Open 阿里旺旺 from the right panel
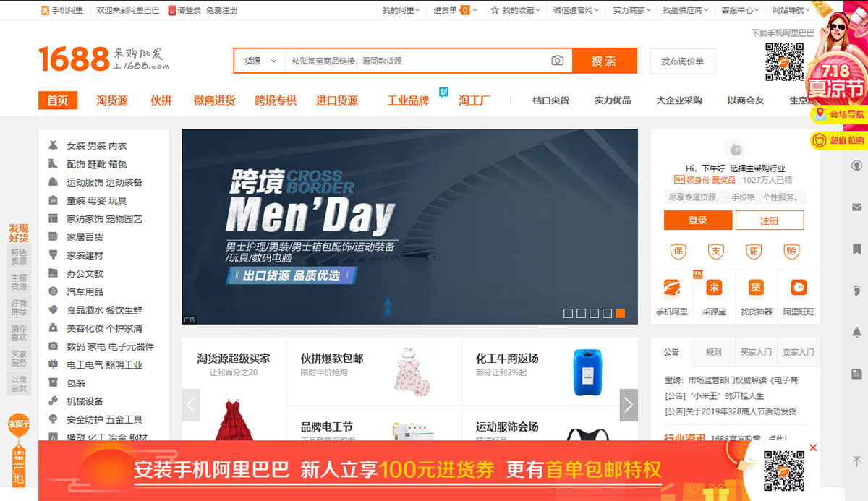Screen dimensions: 868x501 (797, 288)
